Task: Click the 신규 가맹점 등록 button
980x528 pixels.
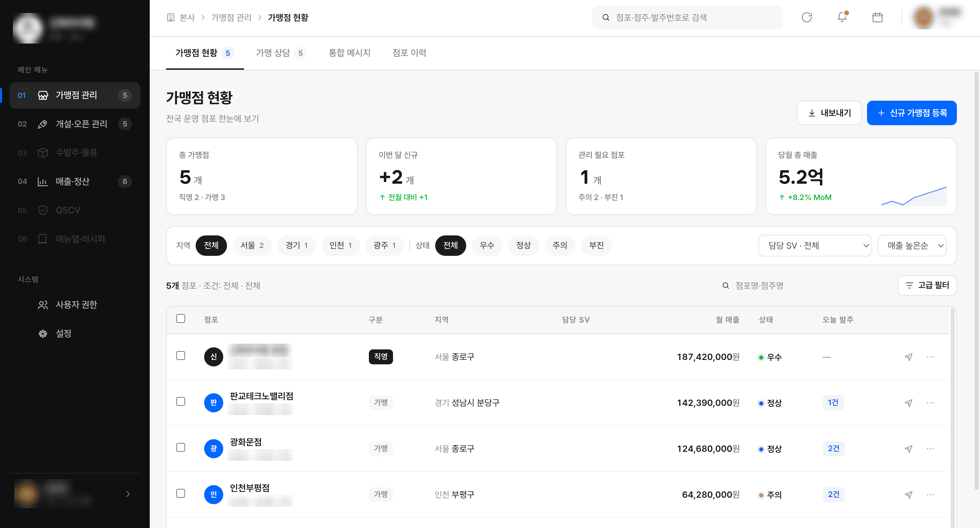Action: pos(912,113)
